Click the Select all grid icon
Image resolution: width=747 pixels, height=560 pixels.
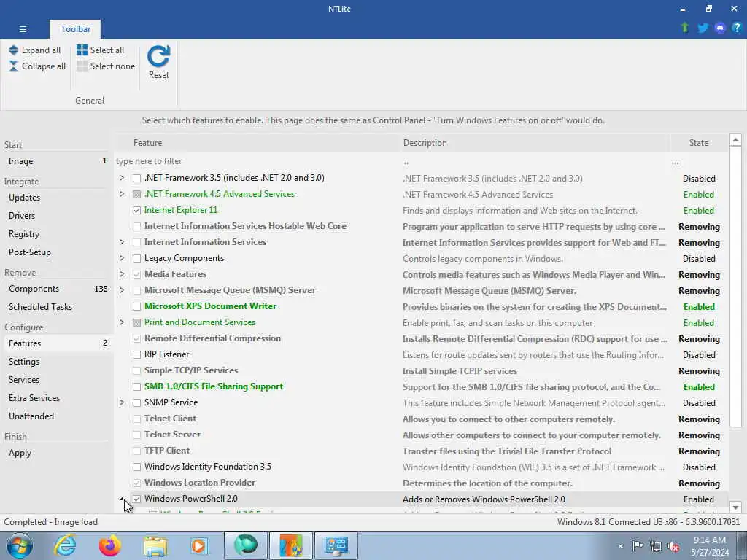point(82,50)
